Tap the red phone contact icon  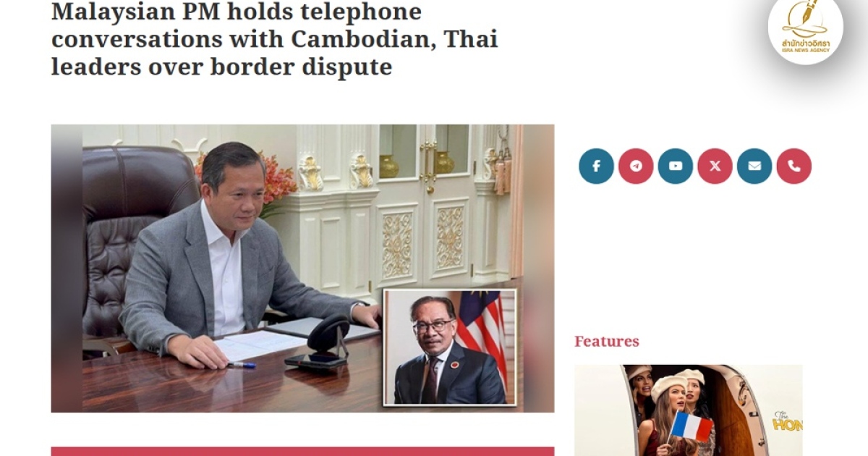point(794,166)
